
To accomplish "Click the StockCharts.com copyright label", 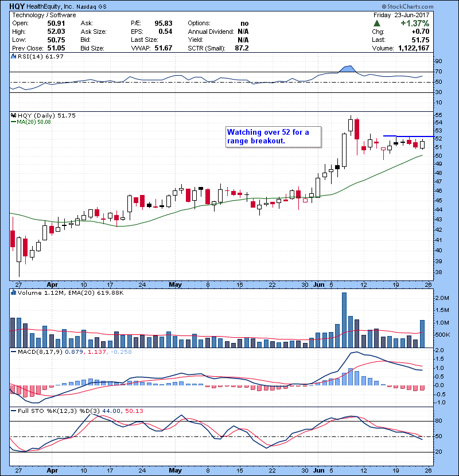I will point(407,6).
